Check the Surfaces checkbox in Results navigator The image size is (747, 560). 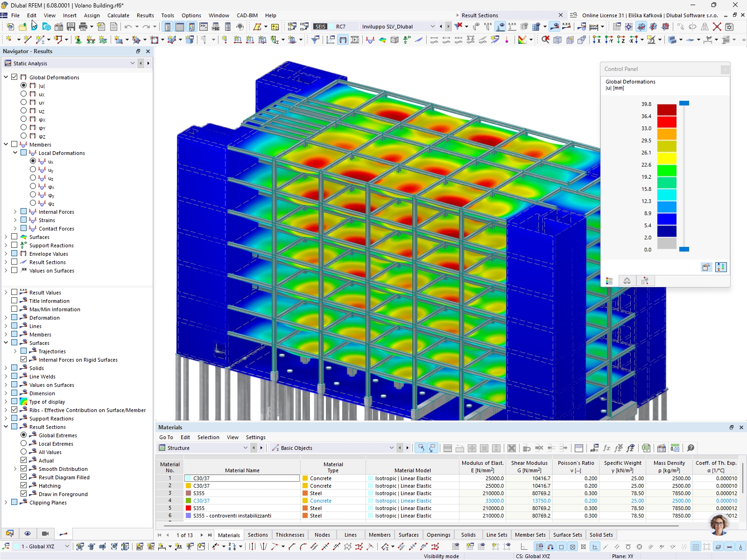[x=14, y=237]
